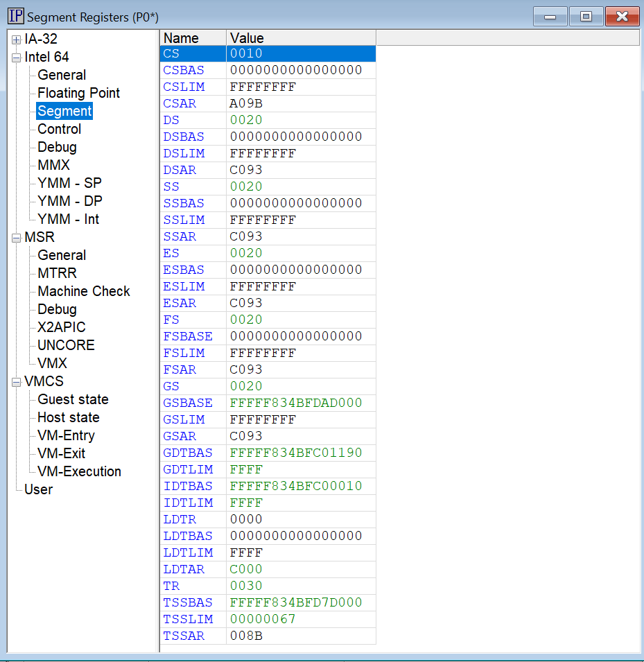This screenshot has height=662, width=644.
Task: Select the Segment tree item
Action: tap(64, 111)
